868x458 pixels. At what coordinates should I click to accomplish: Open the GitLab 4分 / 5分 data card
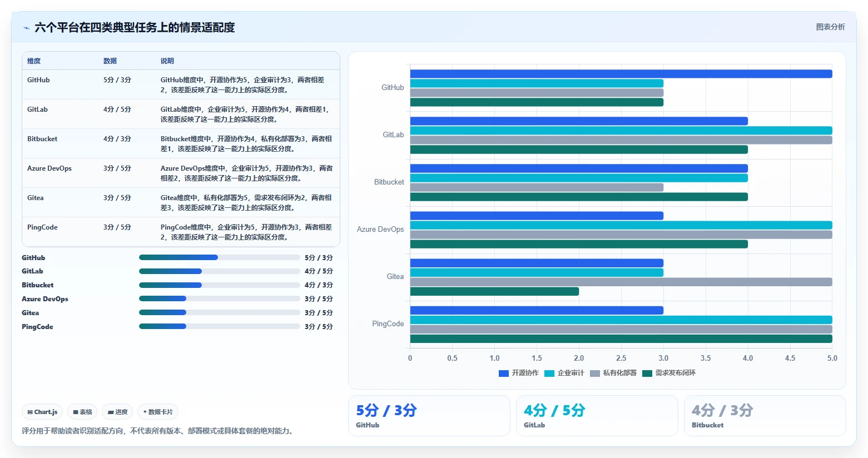597,416
